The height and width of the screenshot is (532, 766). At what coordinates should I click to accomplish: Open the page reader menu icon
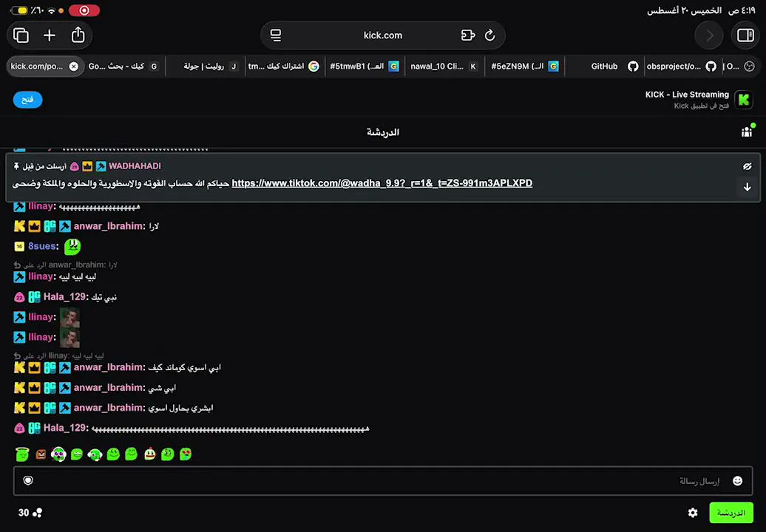tap(276, 35)
